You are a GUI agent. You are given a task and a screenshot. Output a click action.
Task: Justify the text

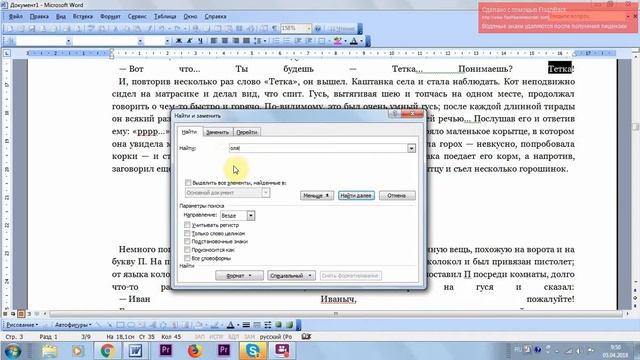[x=246, y=41]
